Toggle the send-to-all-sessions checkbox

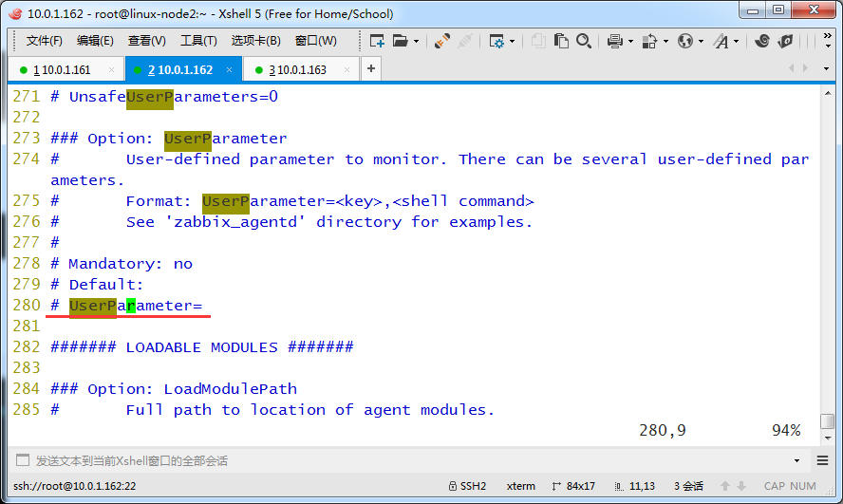pos(23,460)
